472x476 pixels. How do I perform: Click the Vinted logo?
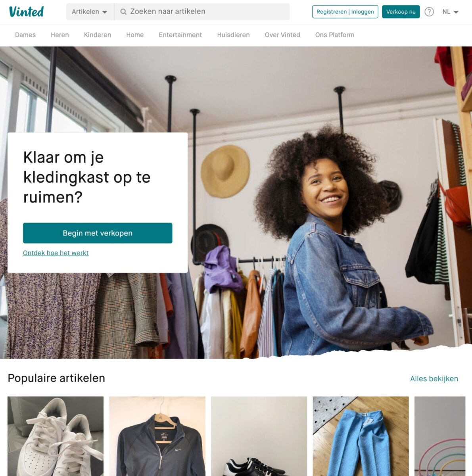[26, 12]
